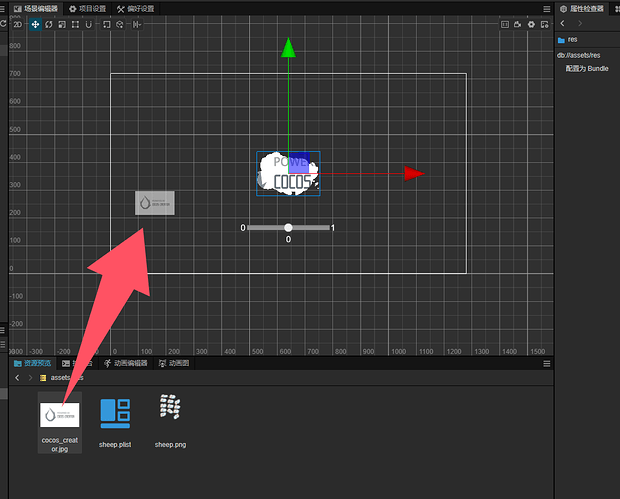Switch to 动画编辑器 tab
Image resolution: width=620 pixels, height=499 pixels.
pos(126,363)
